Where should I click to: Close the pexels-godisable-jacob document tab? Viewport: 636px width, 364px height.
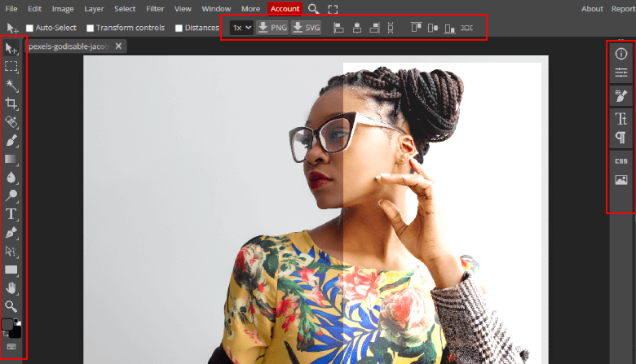pos(118,46)
